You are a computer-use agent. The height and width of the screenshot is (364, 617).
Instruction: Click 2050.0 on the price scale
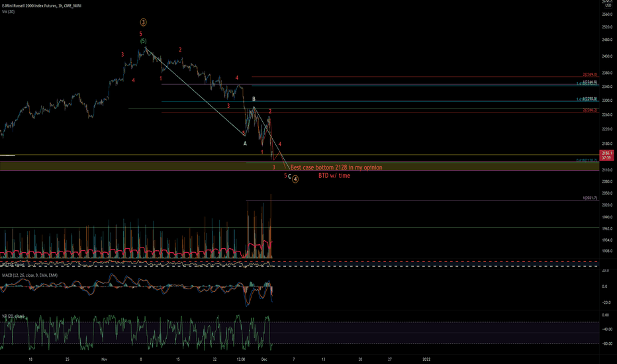(607, 193)
